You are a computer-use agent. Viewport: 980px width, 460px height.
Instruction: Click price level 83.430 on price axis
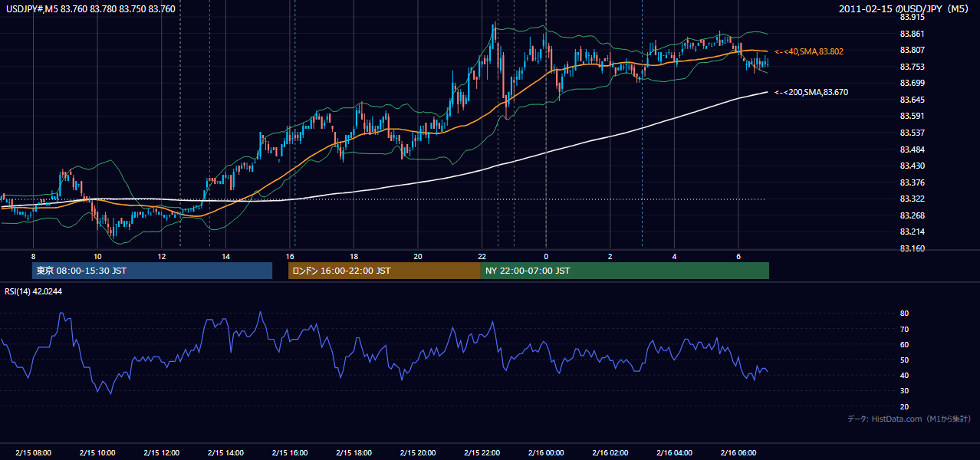[x=913, y=166]
